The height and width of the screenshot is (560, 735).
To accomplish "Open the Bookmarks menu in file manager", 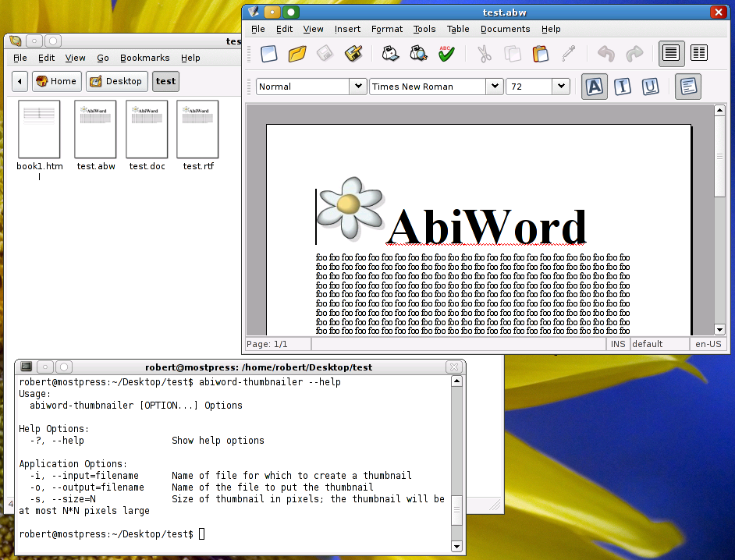I will coord(145,58).
